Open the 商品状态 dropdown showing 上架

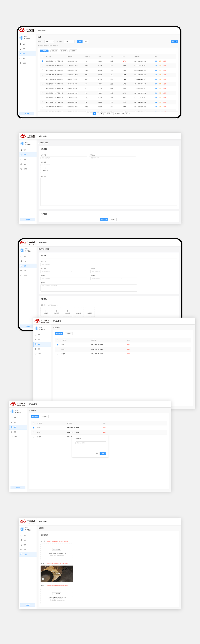[69, 41]
